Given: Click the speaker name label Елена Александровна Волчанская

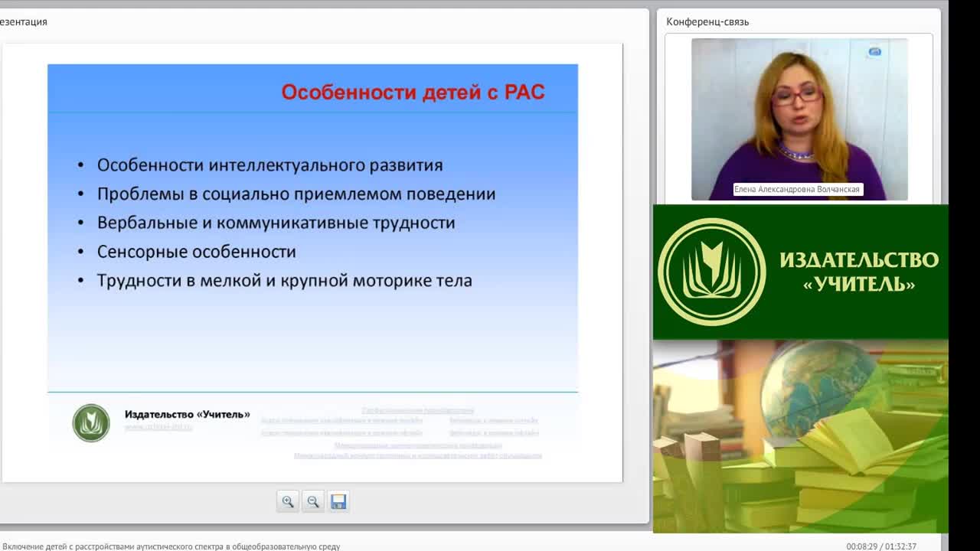Looking at the screenshot, I should click(x=798, y=189).
